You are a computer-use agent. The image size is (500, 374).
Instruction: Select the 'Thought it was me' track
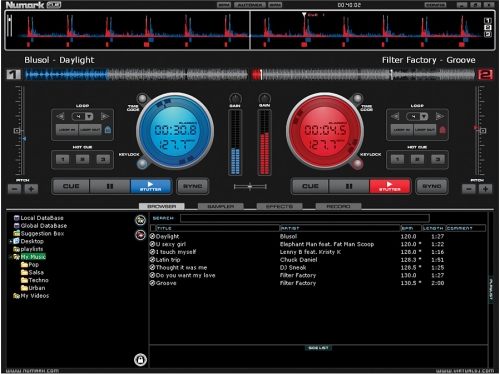point(181,268)
